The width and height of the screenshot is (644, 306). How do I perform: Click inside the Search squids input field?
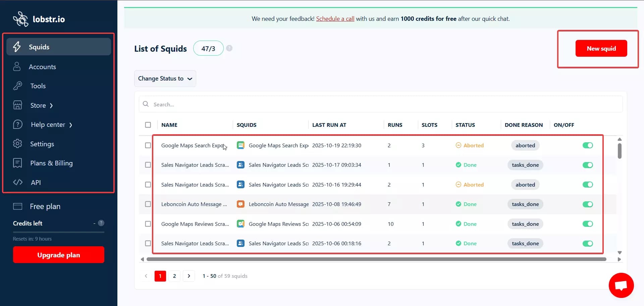[235, 104]
